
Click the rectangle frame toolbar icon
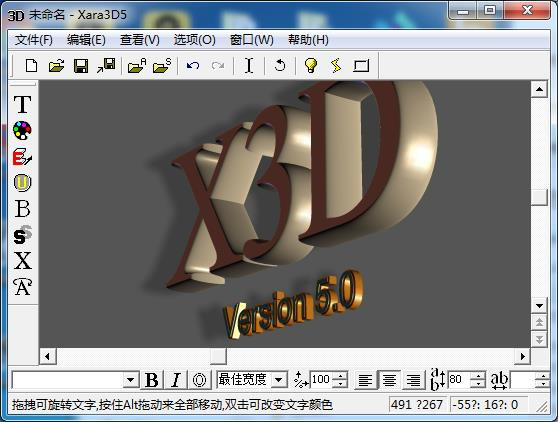point(361,66)
